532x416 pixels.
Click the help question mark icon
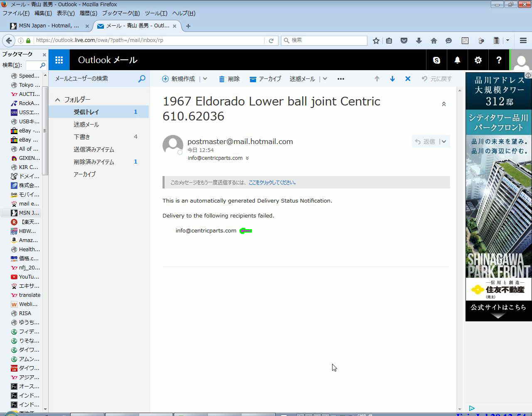pos(499,60)
